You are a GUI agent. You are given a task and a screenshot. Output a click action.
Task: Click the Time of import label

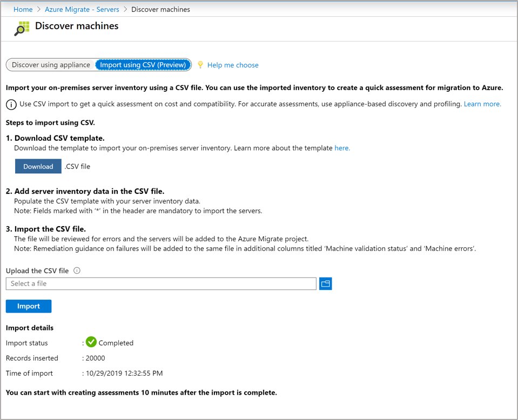click(29, 373)
